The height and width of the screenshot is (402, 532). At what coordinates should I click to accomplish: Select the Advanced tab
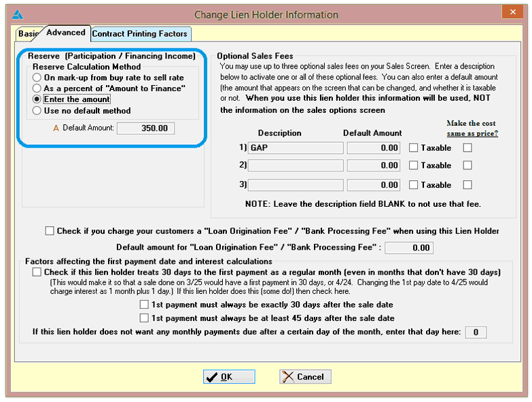[x=66, y=33]
